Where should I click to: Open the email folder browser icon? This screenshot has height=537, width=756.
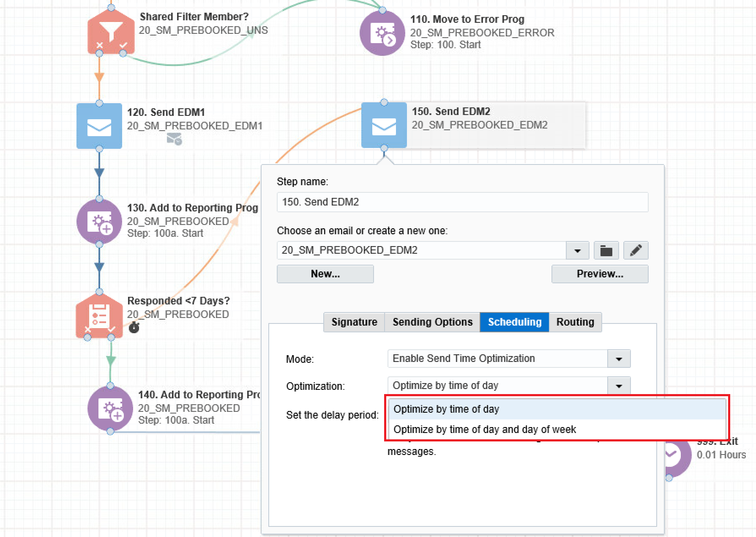pyautogui.click(x=606, y=250)
